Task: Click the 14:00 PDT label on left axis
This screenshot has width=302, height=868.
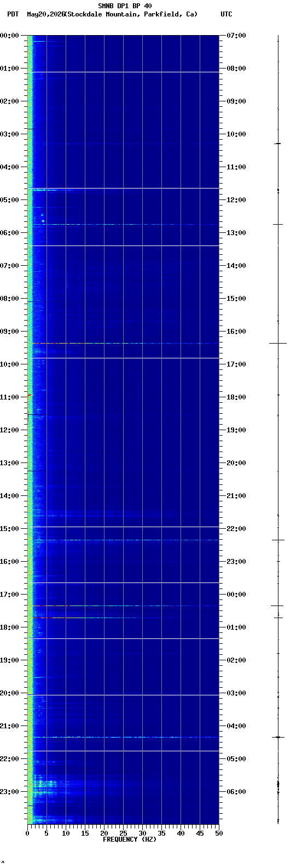Action: click(x=9, y=496)
